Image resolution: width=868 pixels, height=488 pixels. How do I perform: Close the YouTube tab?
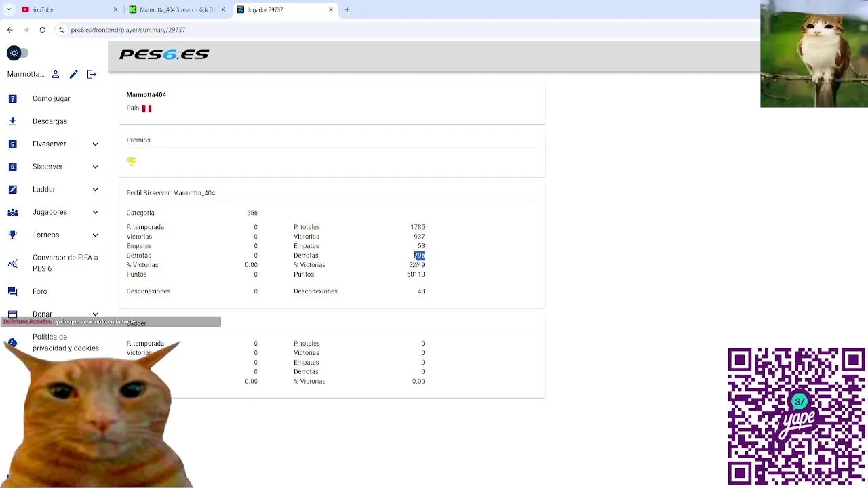(115, 9)
